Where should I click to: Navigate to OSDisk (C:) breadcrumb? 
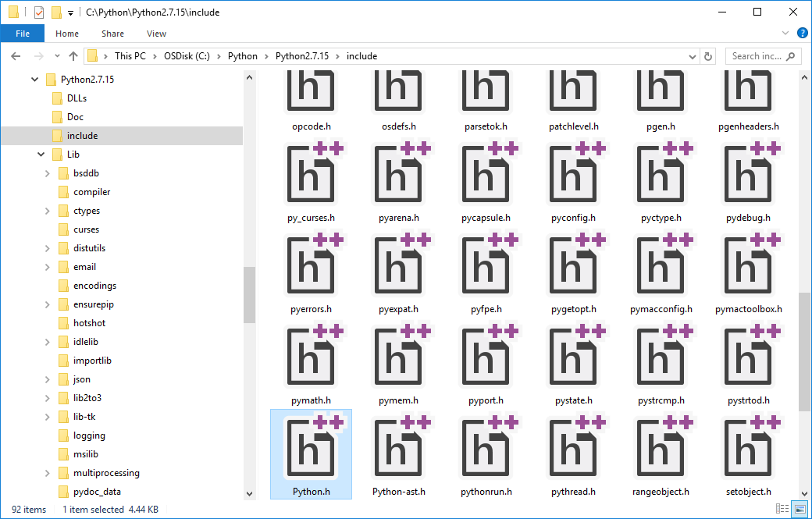coord(187,56)
